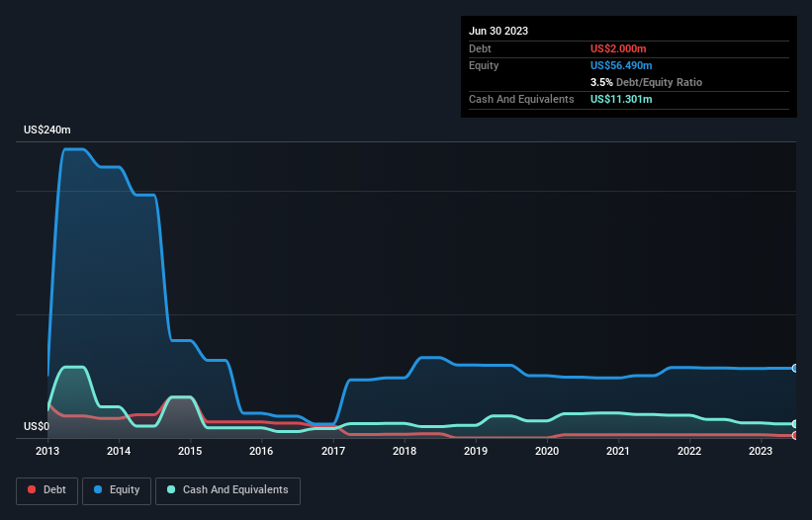Click the 2021 x-axis label
812x520 pixels.
tap(618, 451)
